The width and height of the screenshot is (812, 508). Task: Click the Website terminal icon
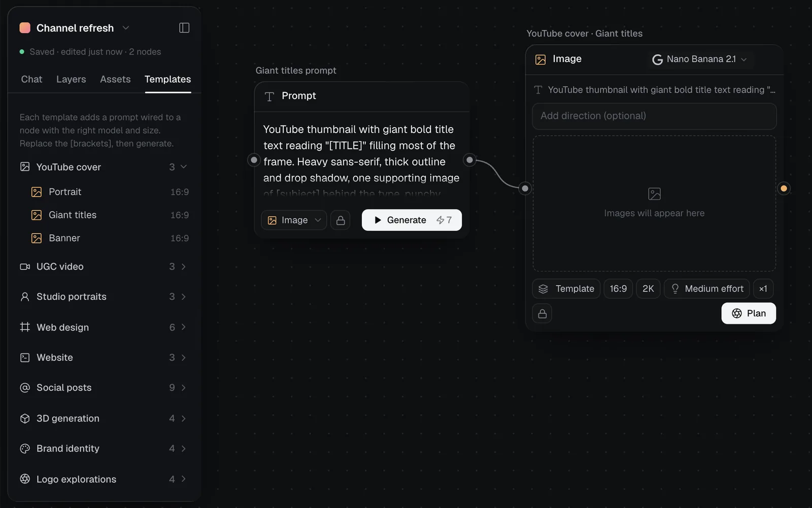tap(25, 358)
